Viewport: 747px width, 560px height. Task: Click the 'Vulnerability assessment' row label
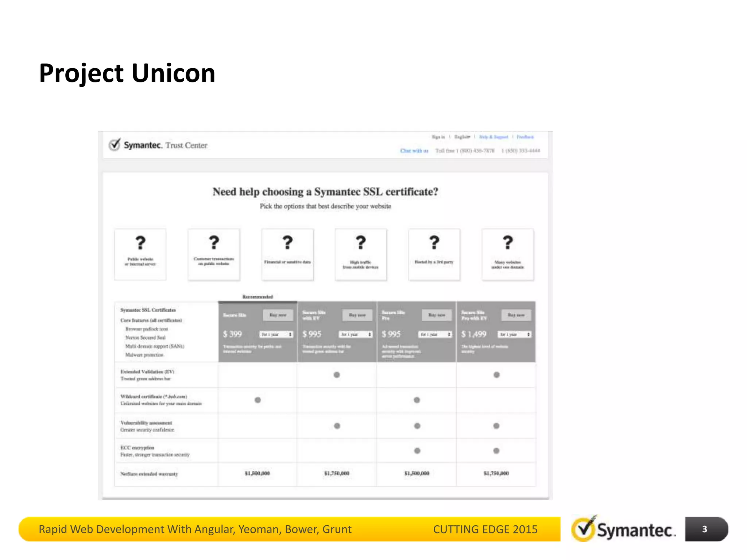(x=146, y=423)
